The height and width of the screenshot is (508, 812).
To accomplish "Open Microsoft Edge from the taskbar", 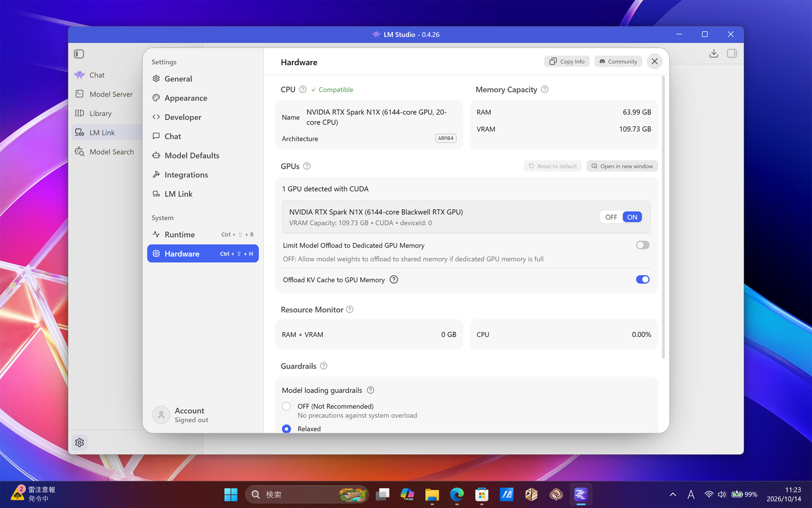I will 457,494.
